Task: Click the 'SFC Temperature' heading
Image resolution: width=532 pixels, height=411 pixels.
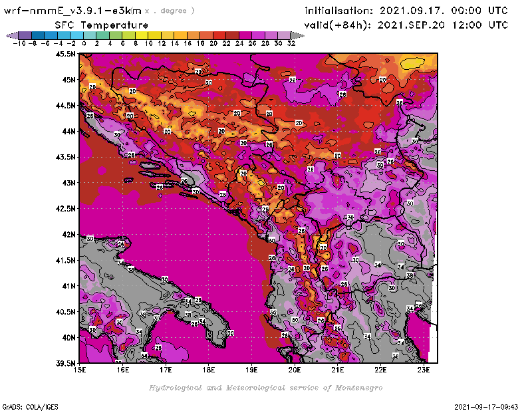Action: coord(102,25)
